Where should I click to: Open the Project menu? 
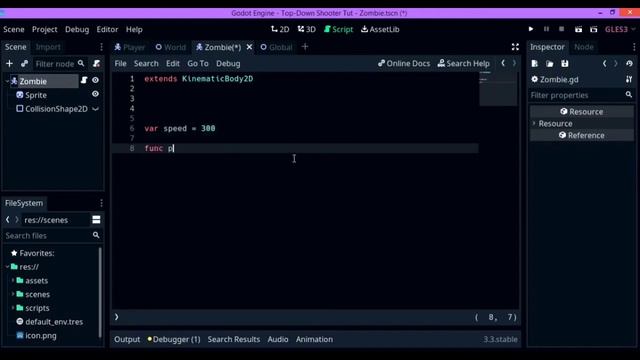[x=44, y=29]
